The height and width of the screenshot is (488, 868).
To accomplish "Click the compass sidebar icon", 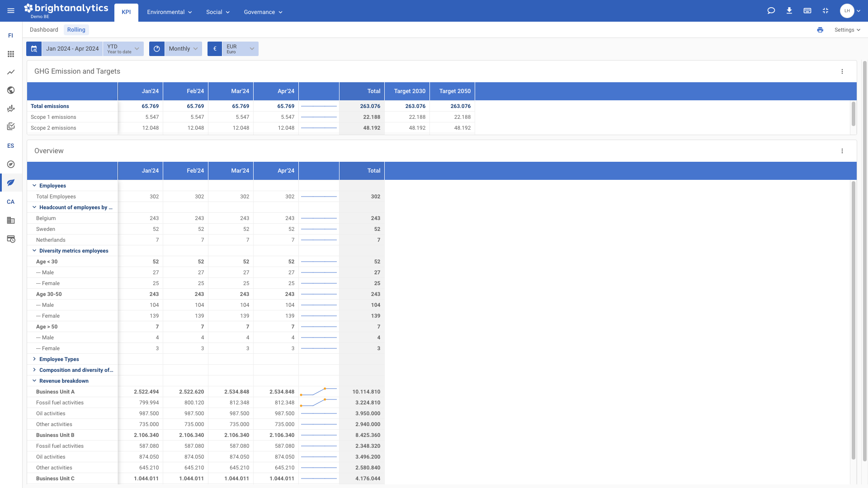I will [x=11, y=164].
